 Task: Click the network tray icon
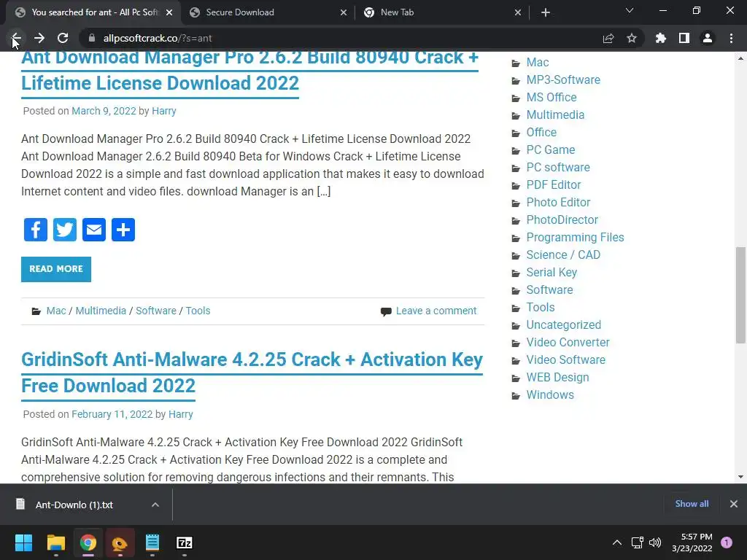pos(637,542)
